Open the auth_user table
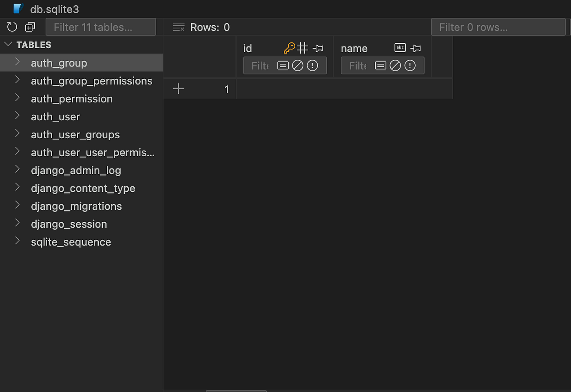Screen dimensions: 571x392 (x=81, y=117)
